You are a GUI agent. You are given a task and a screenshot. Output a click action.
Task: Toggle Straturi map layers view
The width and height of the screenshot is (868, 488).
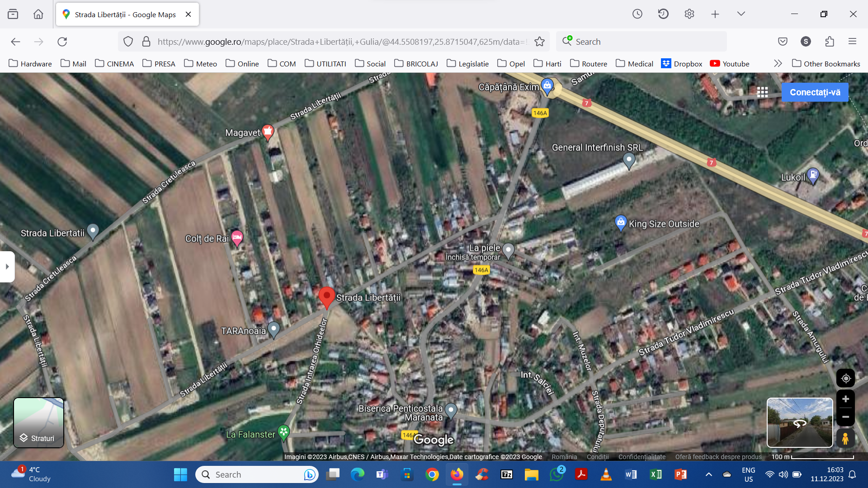[x=38, y=423]
